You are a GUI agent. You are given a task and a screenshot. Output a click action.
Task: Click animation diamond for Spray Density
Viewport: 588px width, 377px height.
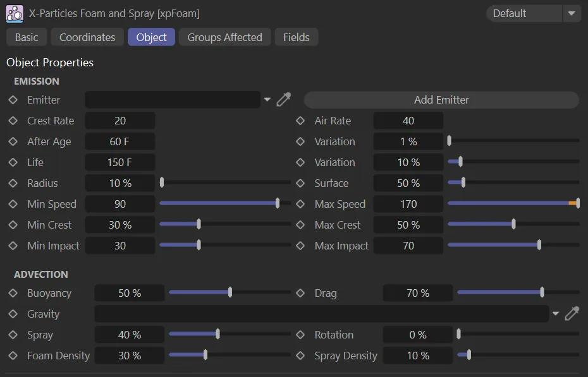(301, 356)
